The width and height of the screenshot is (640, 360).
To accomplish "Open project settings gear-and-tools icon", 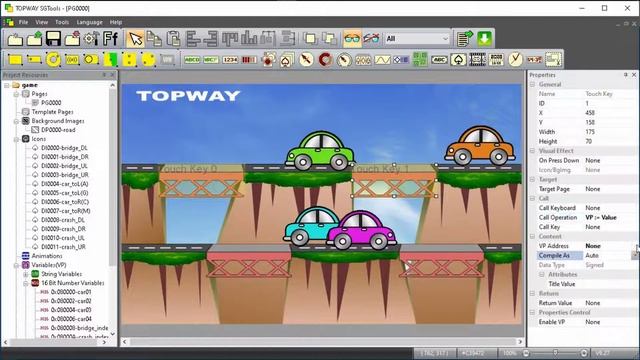I will [x=91, y=39].
